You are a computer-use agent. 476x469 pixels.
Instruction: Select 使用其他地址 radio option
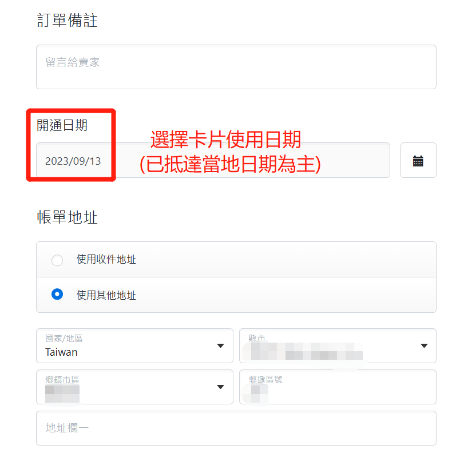coord(57,294)
